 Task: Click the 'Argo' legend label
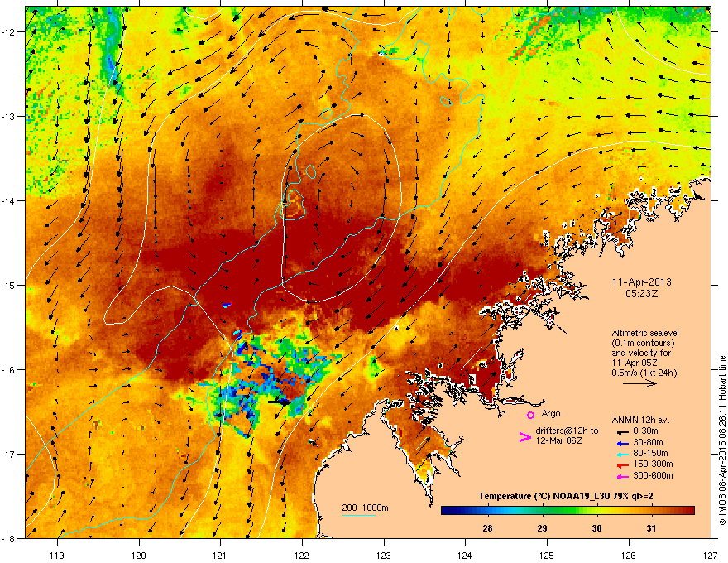point(551,413)
